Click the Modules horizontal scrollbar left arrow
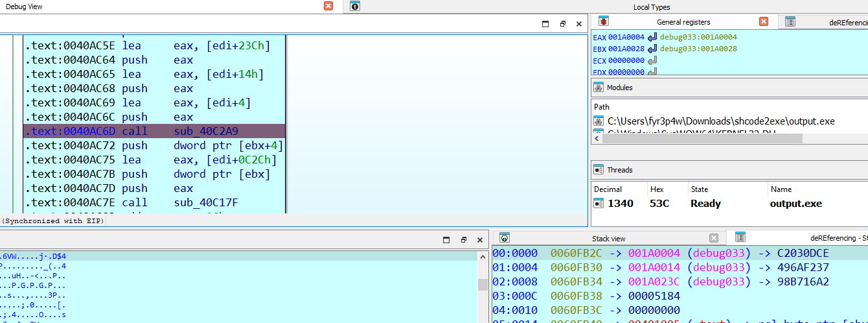868x323 pixels. 596,139
